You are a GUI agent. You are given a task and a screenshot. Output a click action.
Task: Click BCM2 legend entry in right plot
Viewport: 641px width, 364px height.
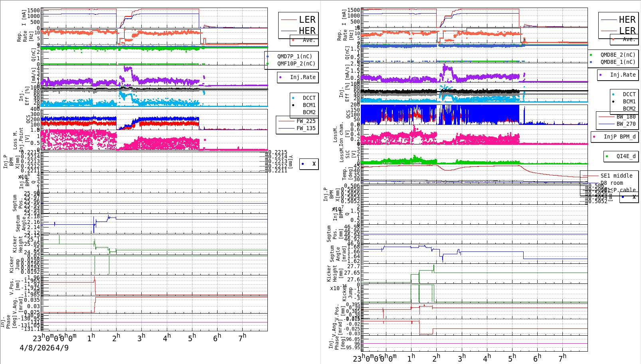click(x=629, y=109)
